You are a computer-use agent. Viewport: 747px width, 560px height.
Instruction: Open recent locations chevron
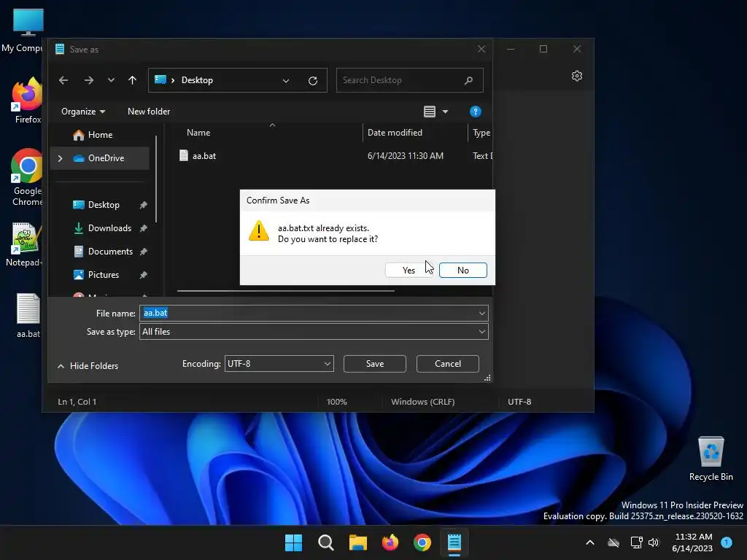point(111,80)
